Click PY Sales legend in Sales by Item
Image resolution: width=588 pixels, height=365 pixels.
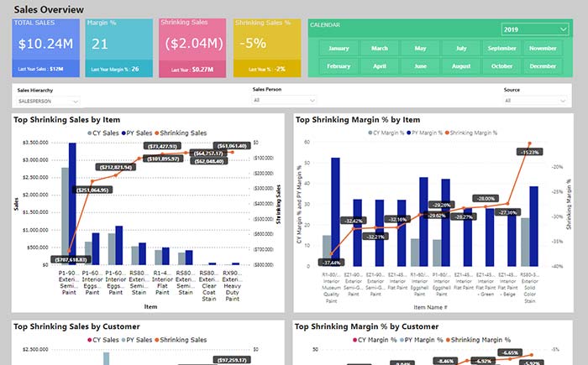pyautogui.click(x=137, y=133)
